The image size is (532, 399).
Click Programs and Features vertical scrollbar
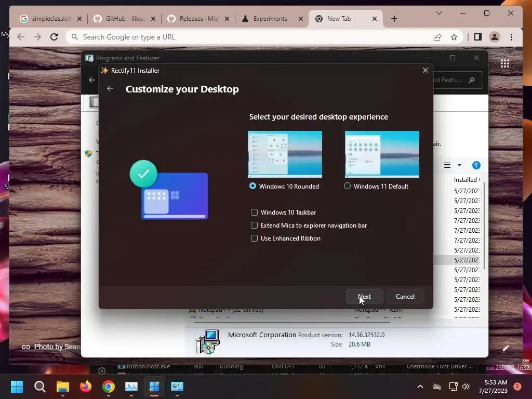484,225
